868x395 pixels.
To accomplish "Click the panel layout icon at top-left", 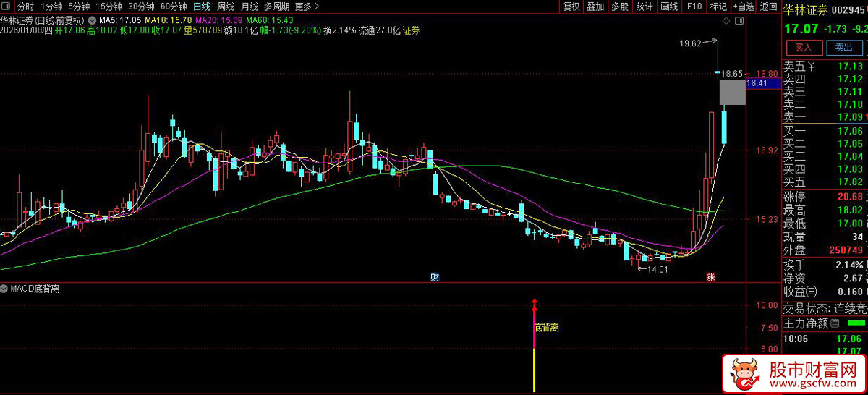I will tap(7, 7).
